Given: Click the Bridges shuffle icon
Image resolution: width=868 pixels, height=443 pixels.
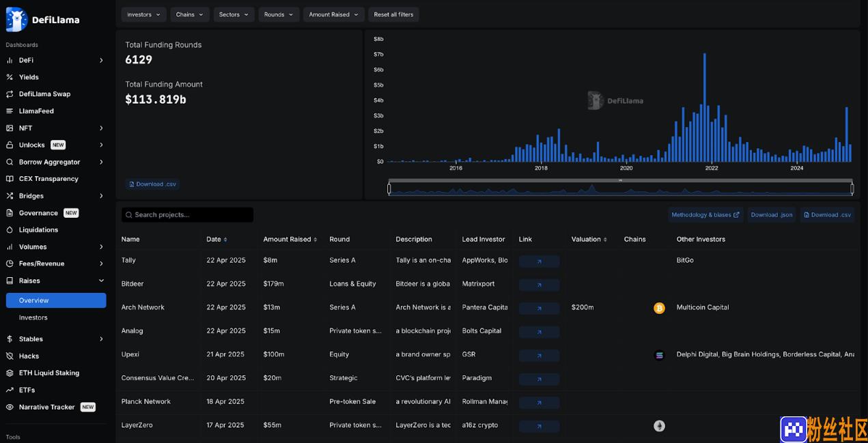Looking at the screenshot, I should click(x=10, y=196).
